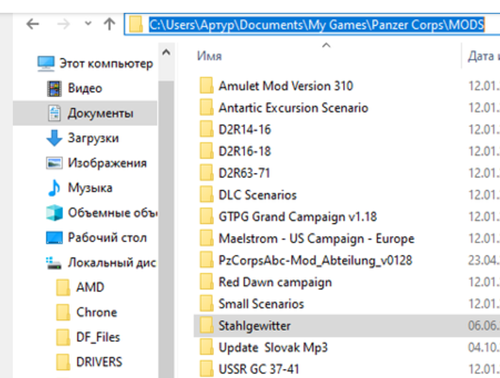This screenshot has height=378, width=500.
Task: Select D2R14-16 folder
Action: [245, 130]
